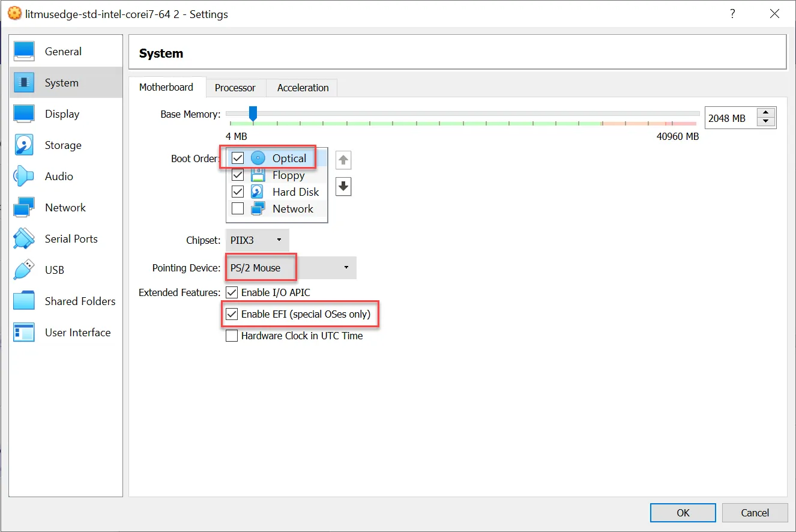
Task: Switch to the Processor tab
Action: [x=235, y=88]
